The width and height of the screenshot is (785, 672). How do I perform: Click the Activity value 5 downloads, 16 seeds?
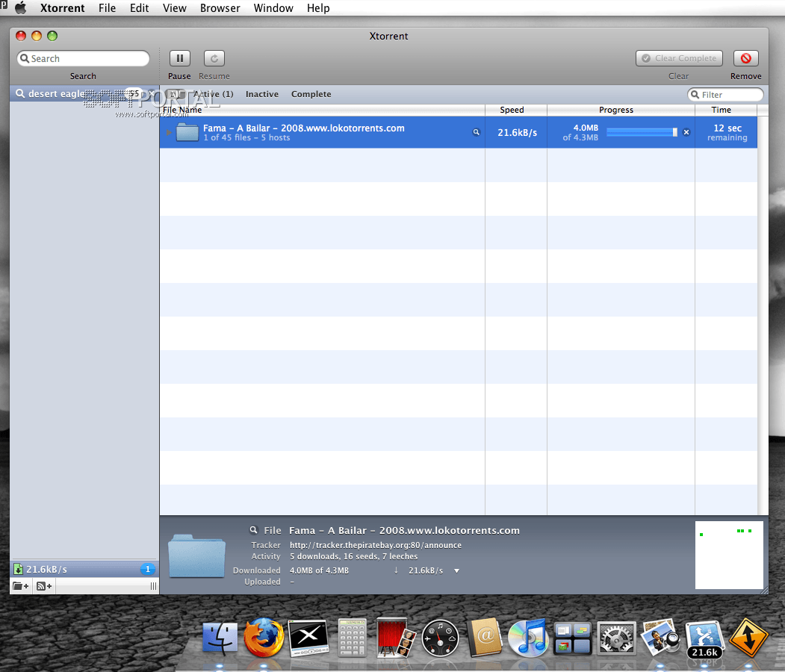[353, 556]
